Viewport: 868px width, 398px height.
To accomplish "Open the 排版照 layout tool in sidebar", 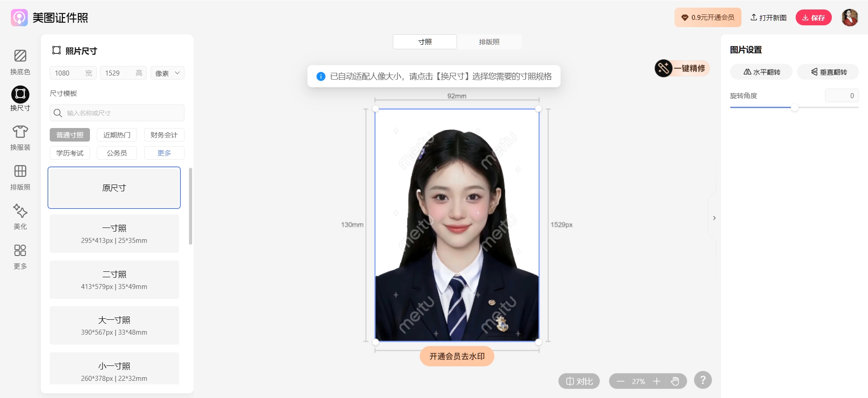I will [20, 177].
